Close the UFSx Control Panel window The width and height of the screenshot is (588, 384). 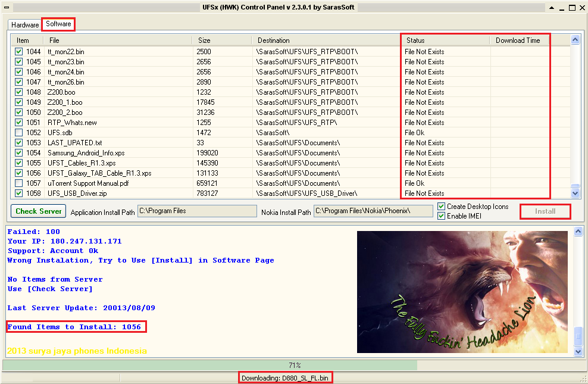pos(582,8)
